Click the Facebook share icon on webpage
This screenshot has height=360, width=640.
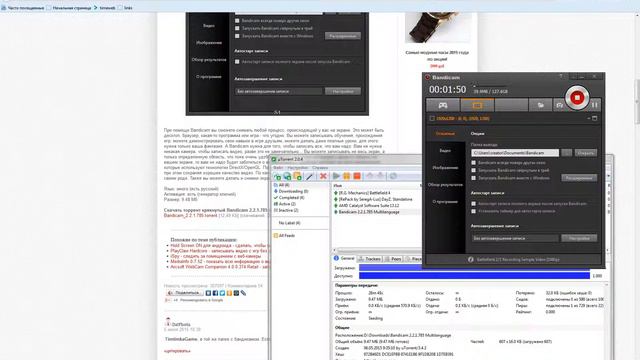click(x=215, y=293)
